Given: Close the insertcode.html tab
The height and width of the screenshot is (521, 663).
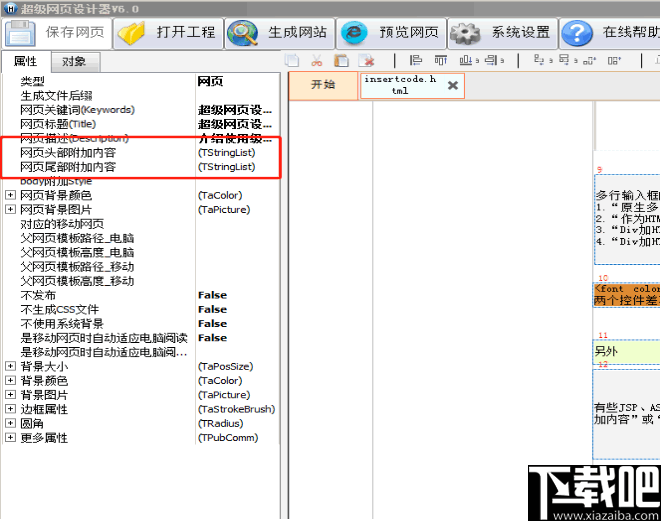Looking at the screenshot, I should (x=453, y=85).
